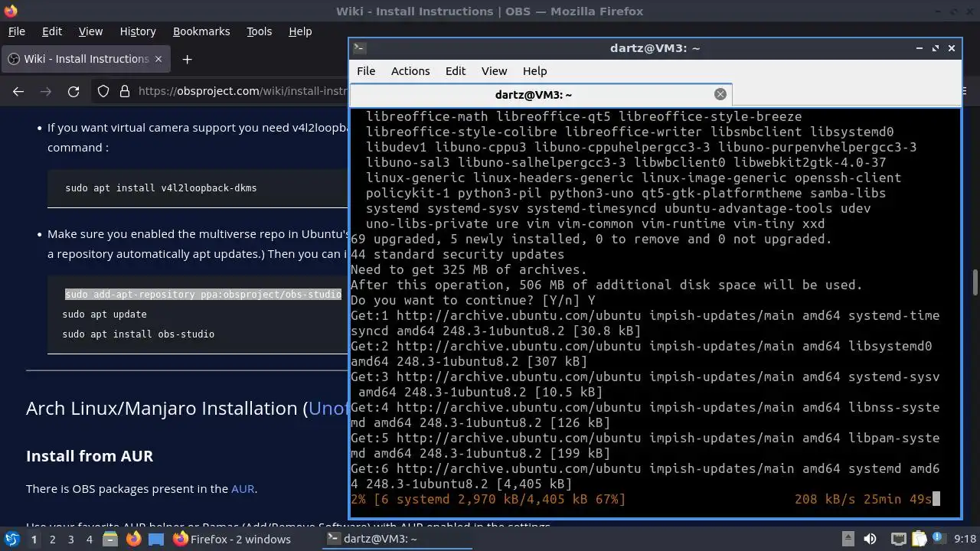Click the 'Get:1' systemd-timesyncd download line
Screen dimensions: 980x551
645,323
